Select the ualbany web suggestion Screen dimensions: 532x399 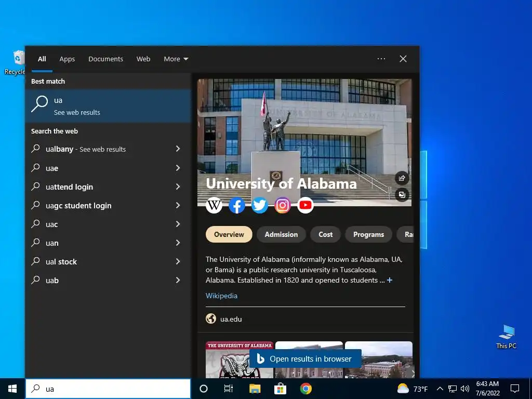(108, 149)
